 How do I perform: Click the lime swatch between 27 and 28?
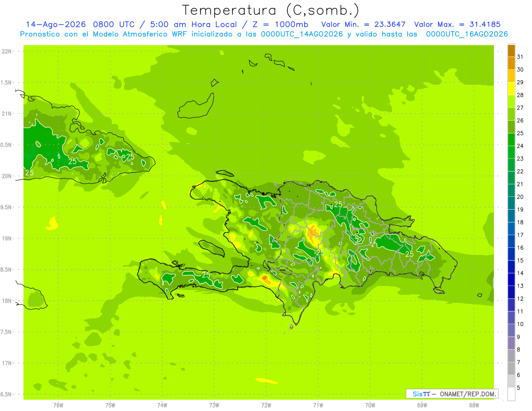point(511,102)
